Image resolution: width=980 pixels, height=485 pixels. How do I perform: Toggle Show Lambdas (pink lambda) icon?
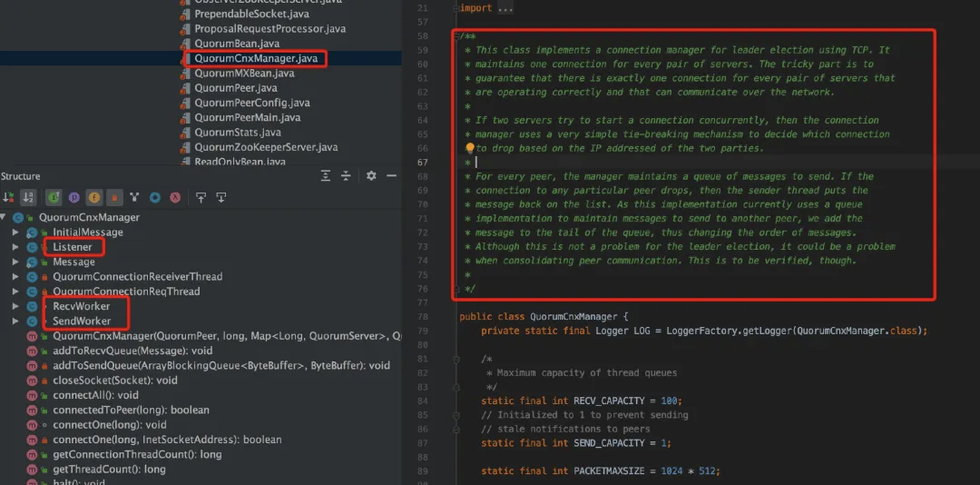175,197
